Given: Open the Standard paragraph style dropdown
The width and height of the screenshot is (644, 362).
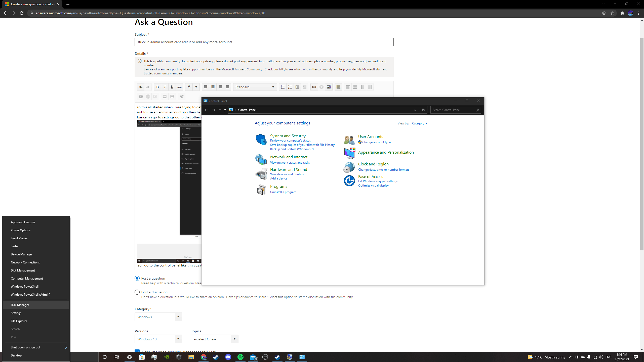Looking at the screenshot, I should [255, 87].
